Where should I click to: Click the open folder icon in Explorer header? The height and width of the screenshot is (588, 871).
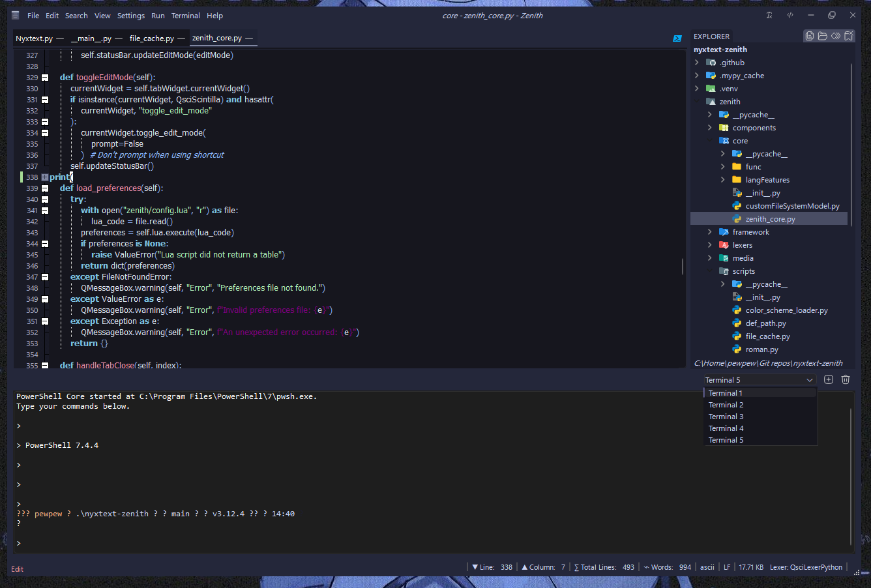pyautogui.click(x=822, y=37)
